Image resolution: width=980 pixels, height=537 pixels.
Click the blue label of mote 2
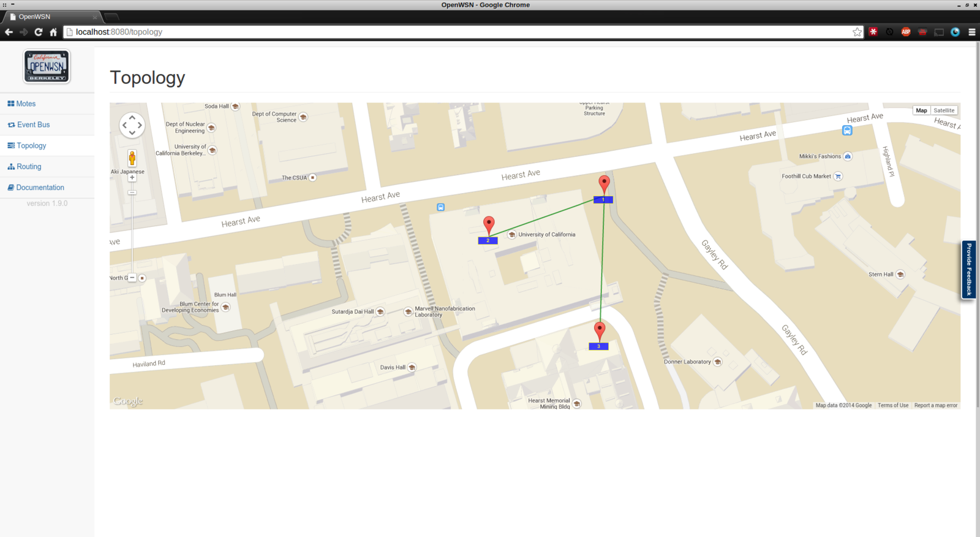click(488, 241)
